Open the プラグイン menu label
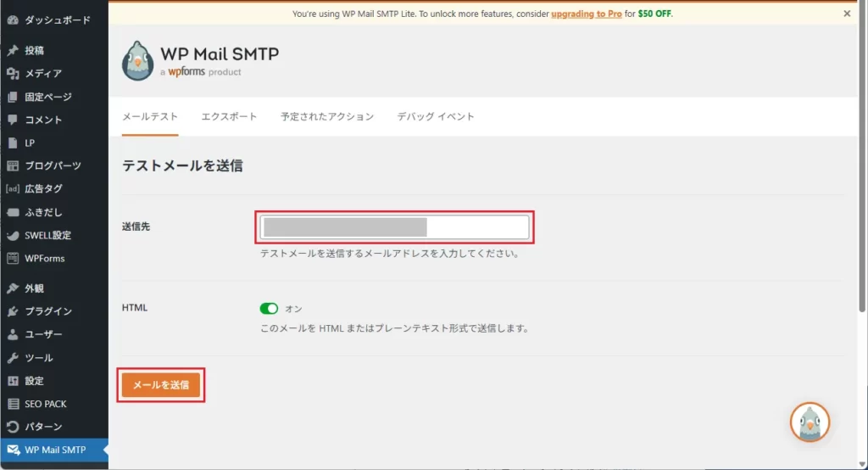Image resolution: width=868 pixels, height=470 pixels. click(48, 311)
